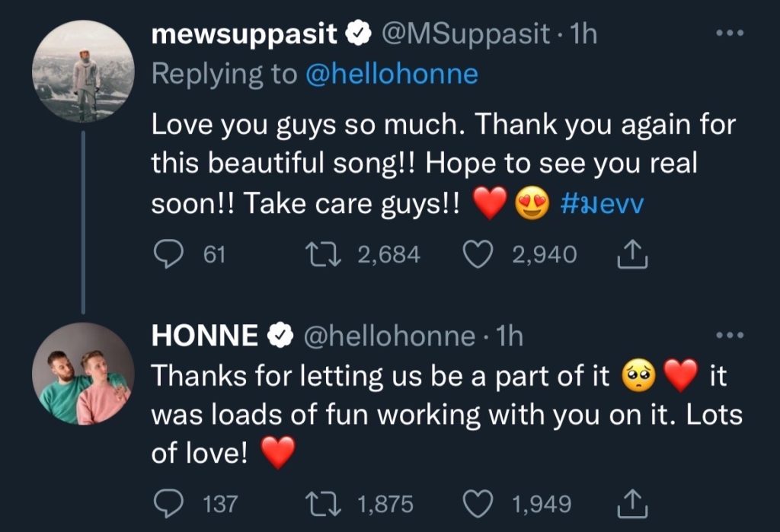Screen dimensions: 780x532
Task: Open more options on mewsuppasit's tweet
Action: click(x=730, y=33)
